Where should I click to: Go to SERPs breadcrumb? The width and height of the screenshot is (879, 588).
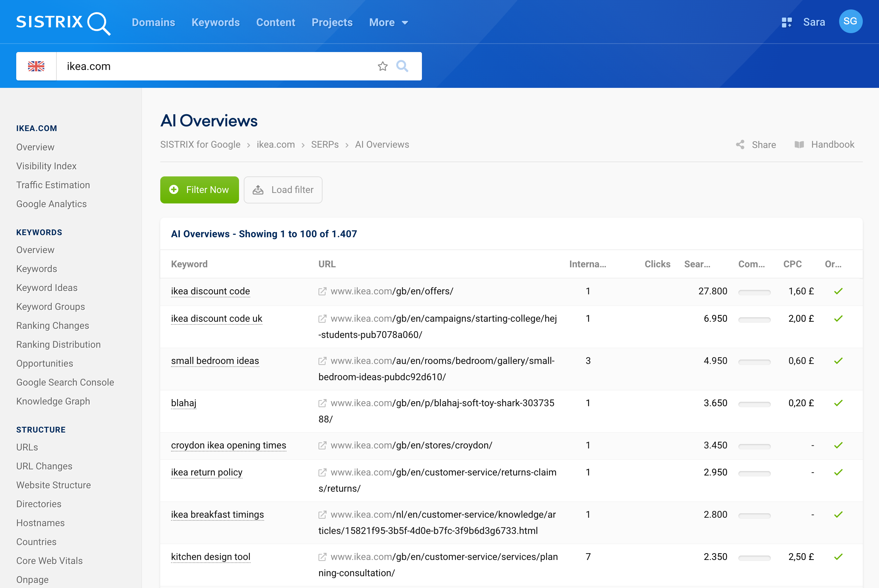[x=325, y=144]
